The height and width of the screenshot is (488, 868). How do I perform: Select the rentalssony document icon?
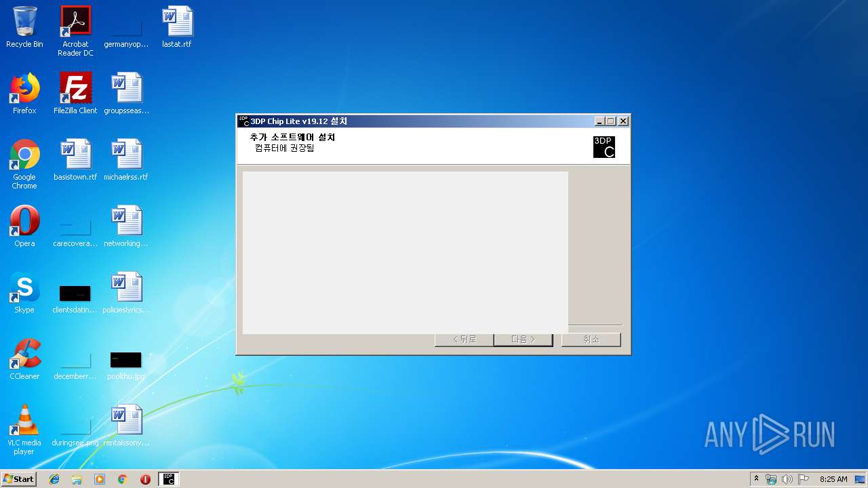pyautogui.click(x=126, y=426)
